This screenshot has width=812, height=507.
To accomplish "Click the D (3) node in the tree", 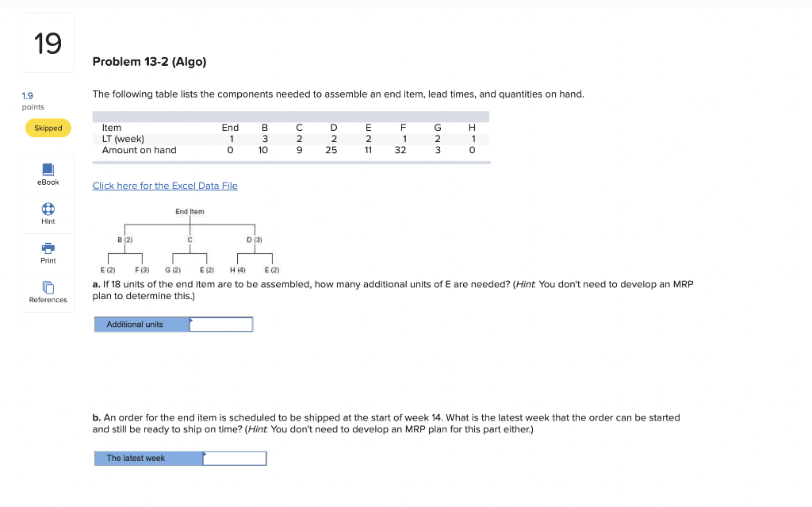I will point(252,239).
